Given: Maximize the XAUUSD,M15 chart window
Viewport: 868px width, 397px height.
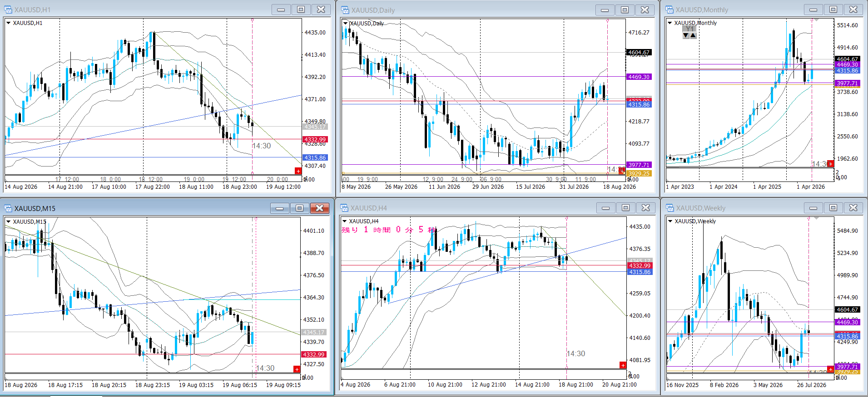Looking at the screenshot, I should pyautogui.click(x=300, y=208).
